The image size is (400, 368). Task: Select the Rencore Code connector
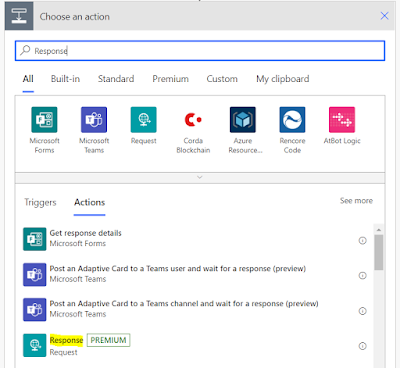click(292, 120)
